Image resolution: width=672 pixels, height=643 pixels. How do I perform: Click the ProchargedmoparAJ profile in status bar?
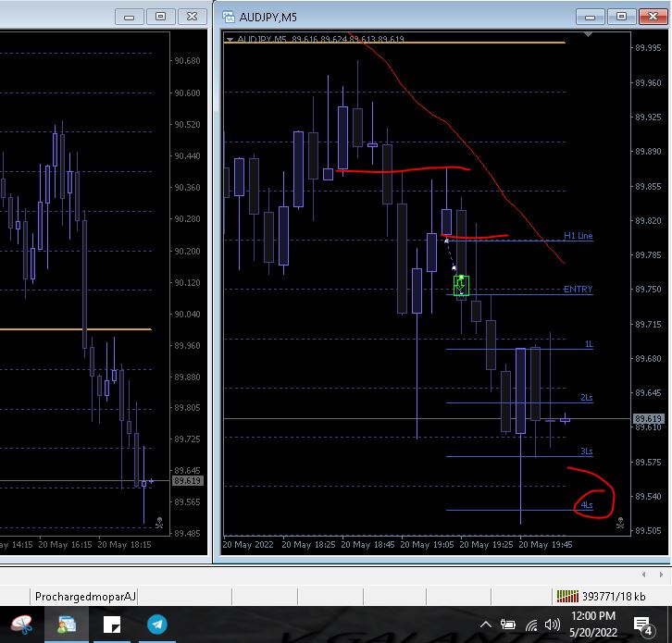point(85,597)
